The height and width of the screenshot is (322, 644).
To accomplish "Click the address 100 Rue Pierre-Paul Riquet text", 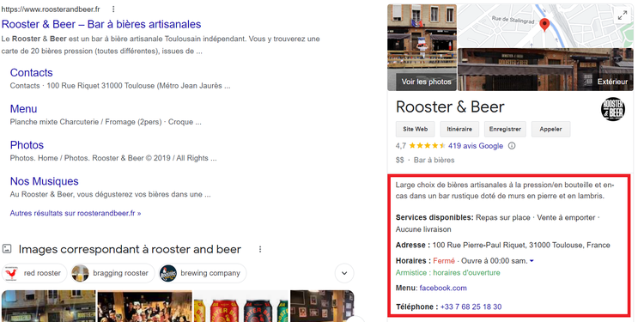I will [x=521, y=246].
